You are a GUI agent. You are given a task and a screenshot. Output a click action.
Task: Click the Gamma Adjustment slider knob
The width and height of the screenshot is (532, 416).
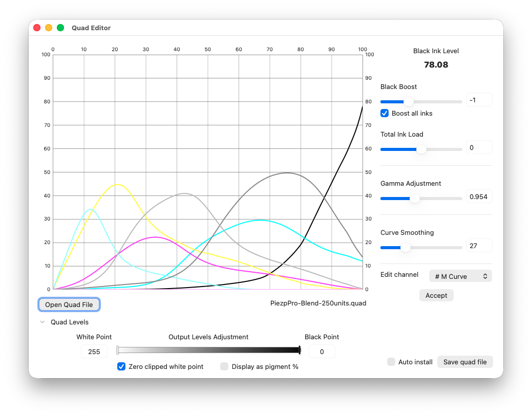click(x=415, y=199)
